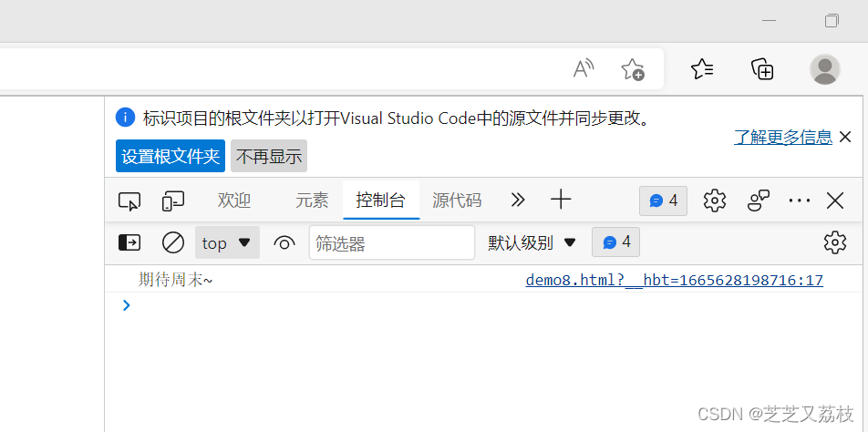Toggle the console sidebar icon
This screenshot has height=432, width=868.
[129, 242]
